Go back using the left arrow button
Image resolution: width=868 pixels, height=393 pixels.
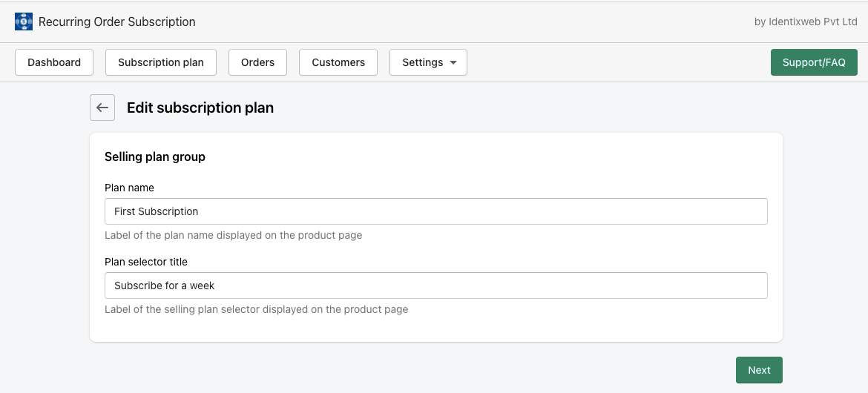(x=102, y=108)
